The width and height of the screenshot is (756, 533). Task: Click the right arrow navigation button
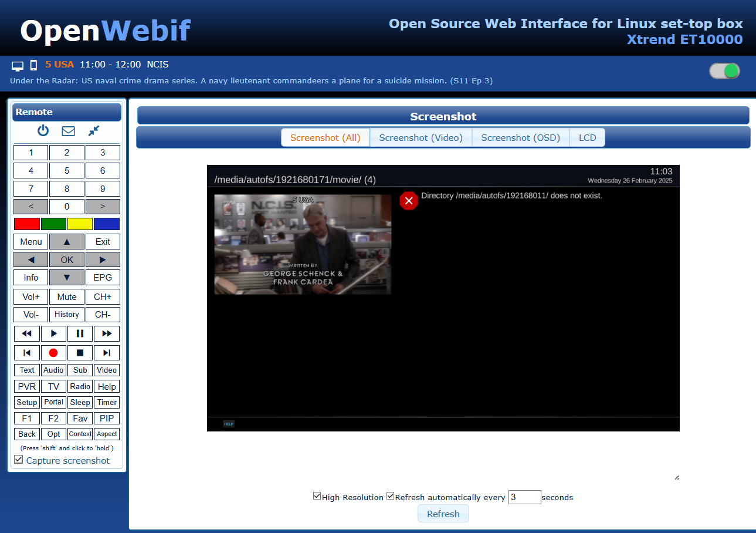(x=103, y=259)
